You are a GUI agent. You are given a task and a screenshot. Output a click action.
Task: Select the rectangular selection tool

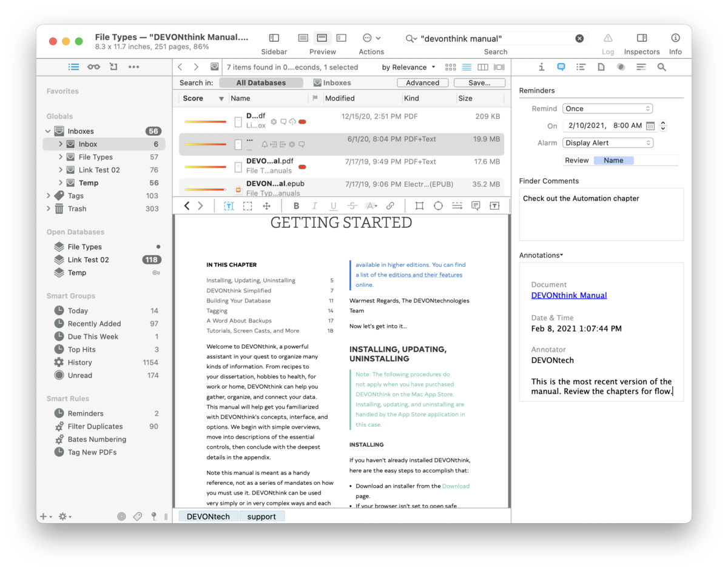[x=248, y=206]
